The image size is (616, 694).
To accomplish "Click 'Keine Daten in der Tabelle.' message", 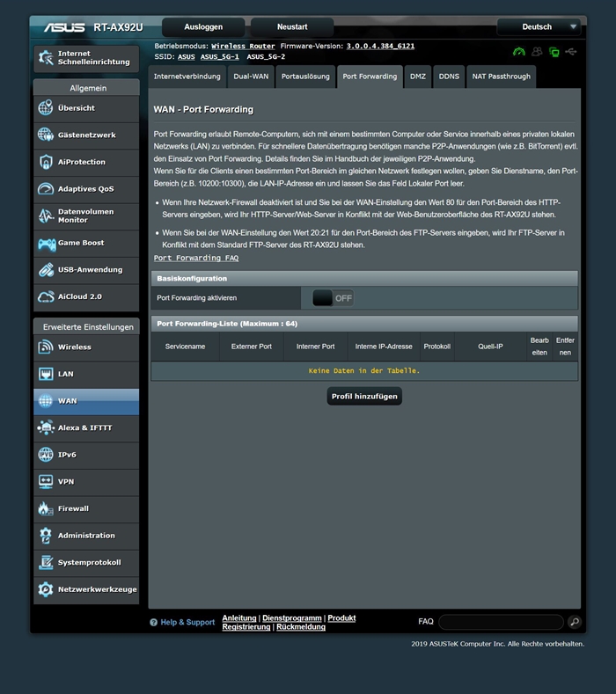I will [x=364, y=371].
